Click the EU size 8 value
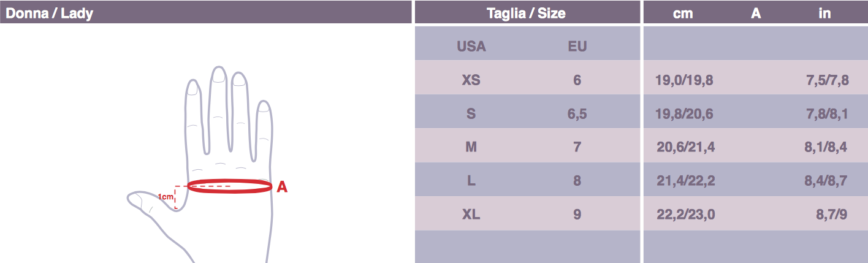The height and width of the screenshot is (263, 868). [577, 181]
